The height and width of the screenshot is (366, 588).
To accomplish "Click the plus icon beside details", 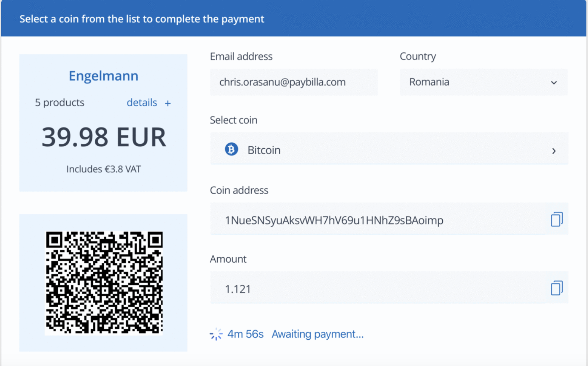I will pyautogui.click(x=168, y=103).
